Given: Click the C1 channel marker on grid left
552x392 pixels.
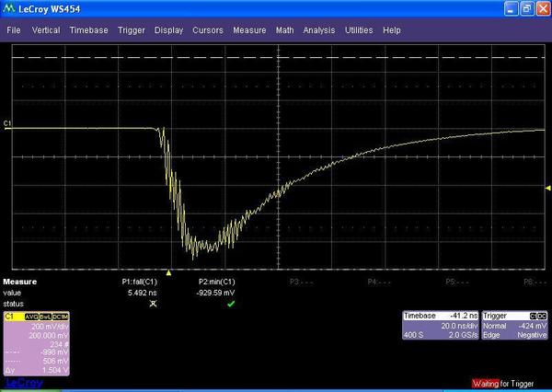Looking at the screenshot, I should point(7,122).
